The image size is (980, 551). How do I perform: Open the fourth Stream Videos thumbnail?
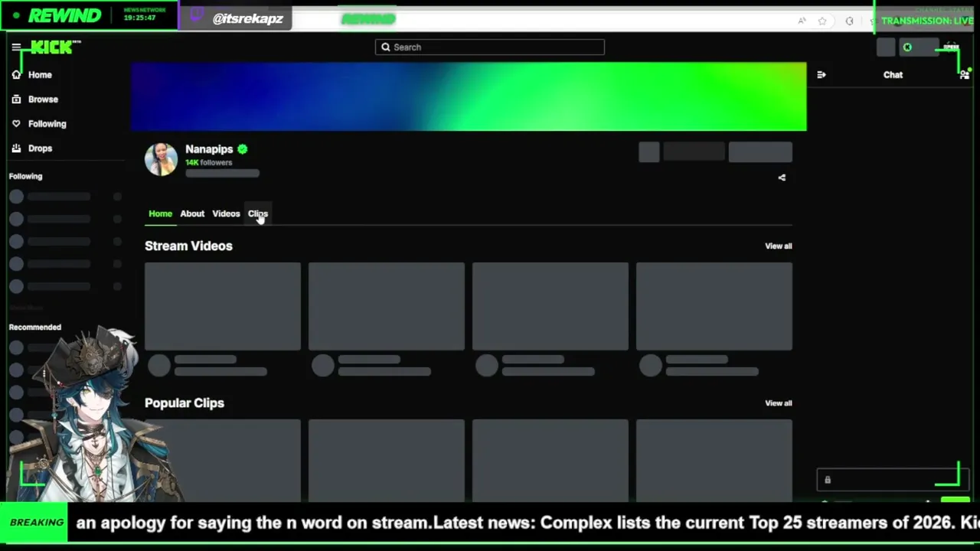[714, 306]
